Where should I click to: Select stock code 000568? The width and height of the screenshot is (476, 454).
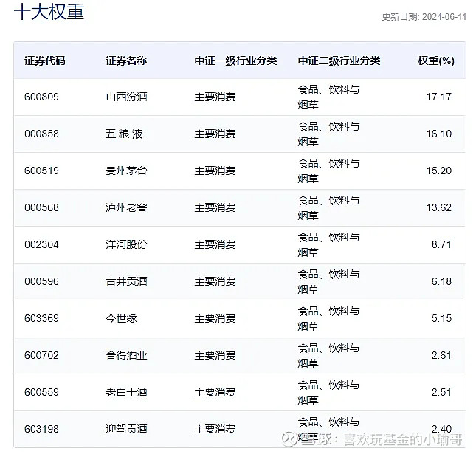[41, 207]
